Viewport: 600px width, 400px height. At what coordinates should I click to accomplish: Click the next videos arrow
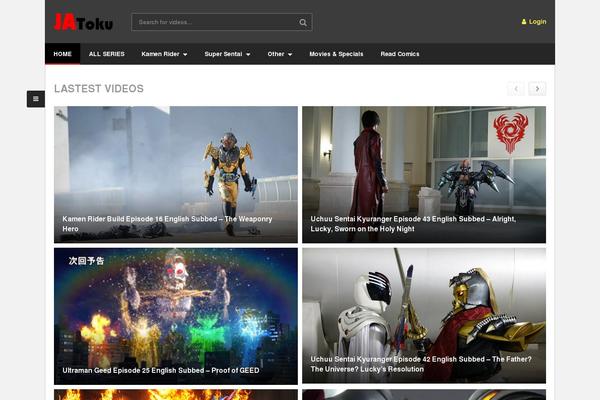coord(538,89)
